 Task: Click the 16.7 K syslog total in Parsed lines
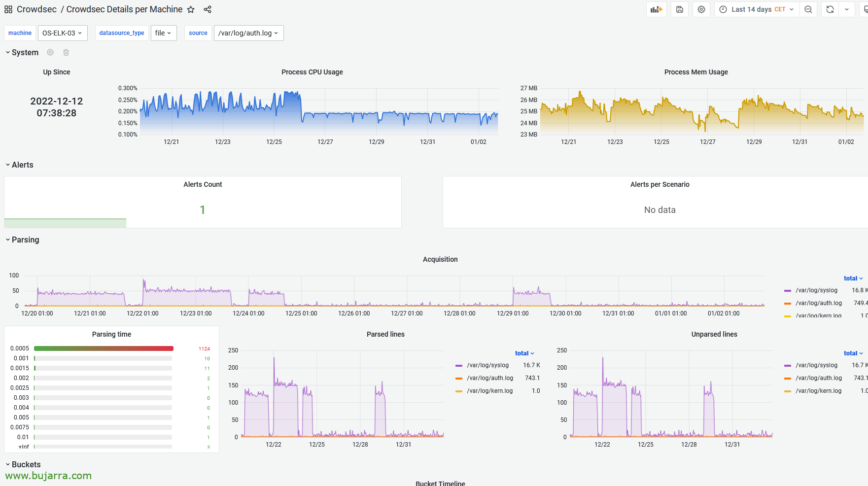[531, 365]
